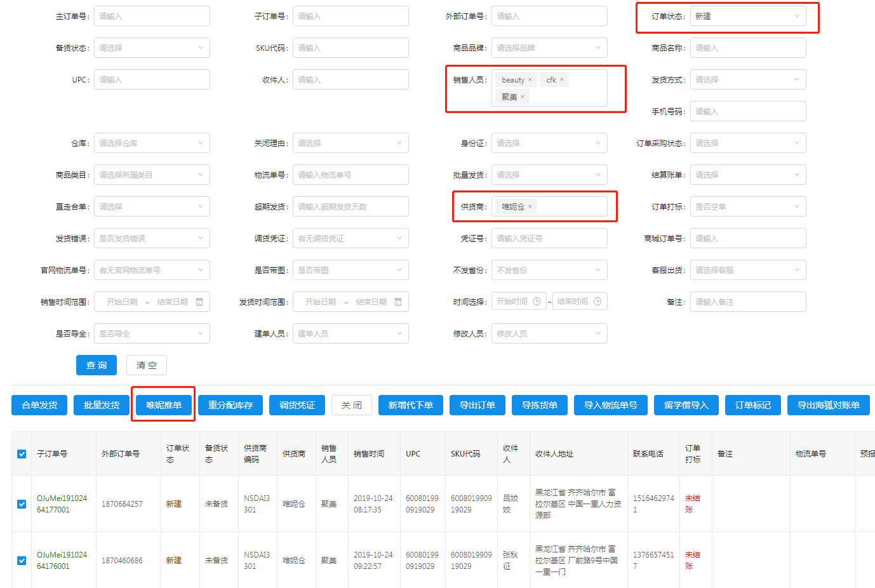Click the 重分配库存 button

(230, 405)
